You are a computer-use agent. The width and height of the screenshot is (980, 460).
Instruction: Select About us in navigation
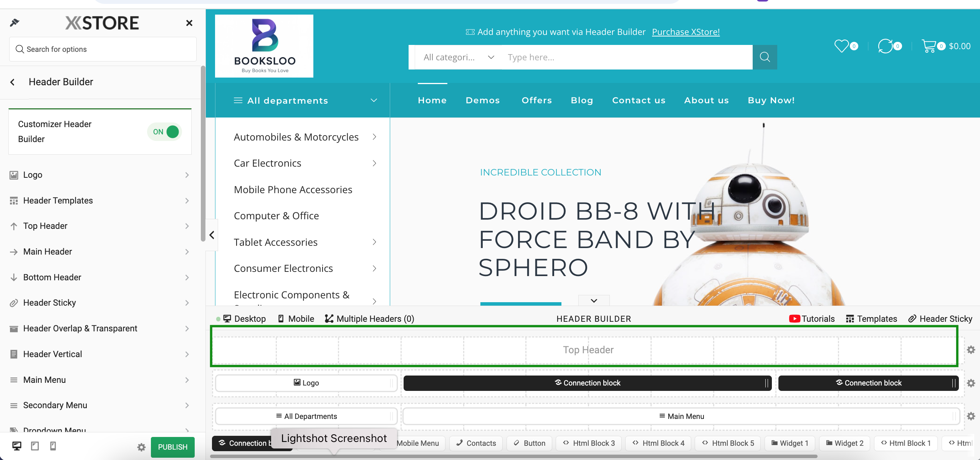707,100
